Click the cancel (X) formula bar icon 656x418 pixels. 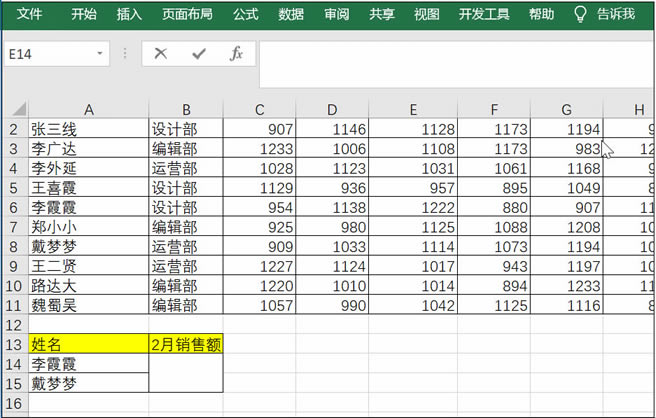[160, 54]
